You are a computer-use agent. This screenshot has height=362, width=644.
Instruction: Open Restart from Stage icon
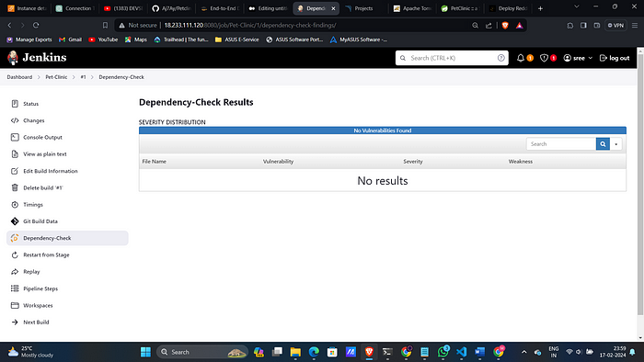[x=15, y=255]
